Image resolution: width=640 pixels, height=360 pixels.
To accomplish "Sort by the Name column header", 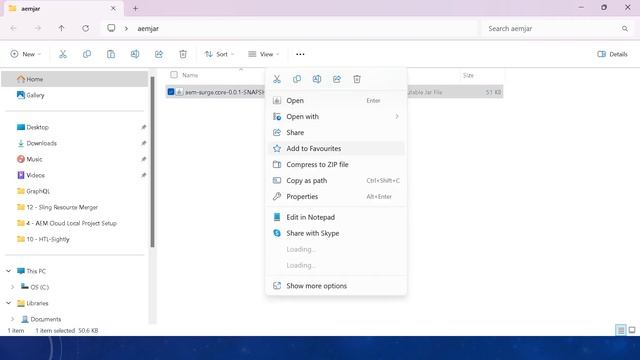I will click(190, 75).
